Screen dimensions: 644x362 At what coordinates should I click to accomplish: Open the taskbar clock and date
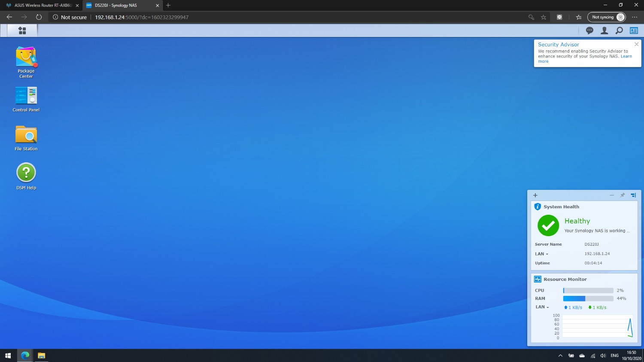tap(632, 356)
